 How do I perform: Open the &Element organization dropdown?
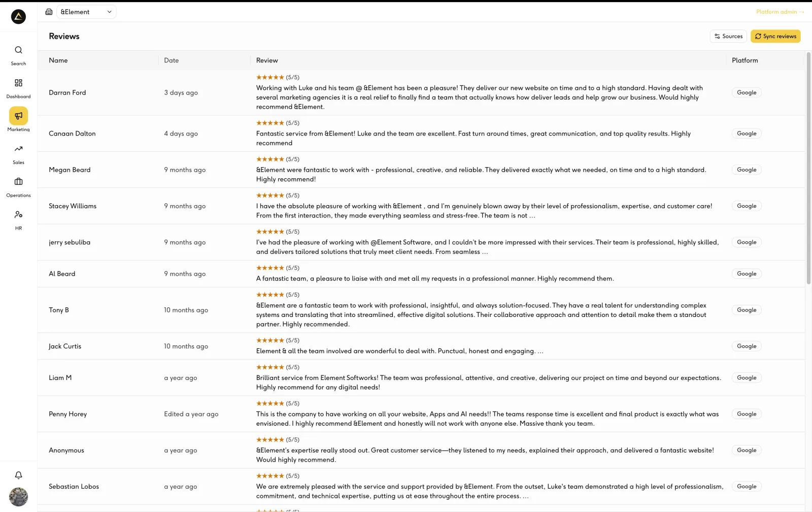pyautogui.click(x=86, y=12)
